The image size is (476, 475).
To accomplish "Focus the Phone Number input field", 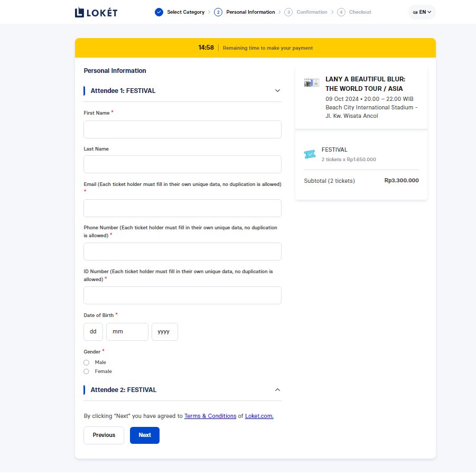I will pos(182,252).
